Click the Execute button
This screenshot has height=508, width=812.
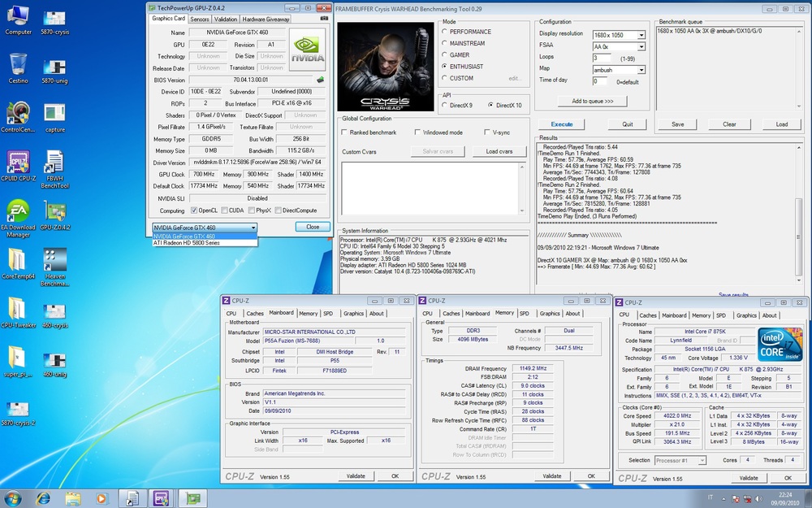tap(562, 124)
